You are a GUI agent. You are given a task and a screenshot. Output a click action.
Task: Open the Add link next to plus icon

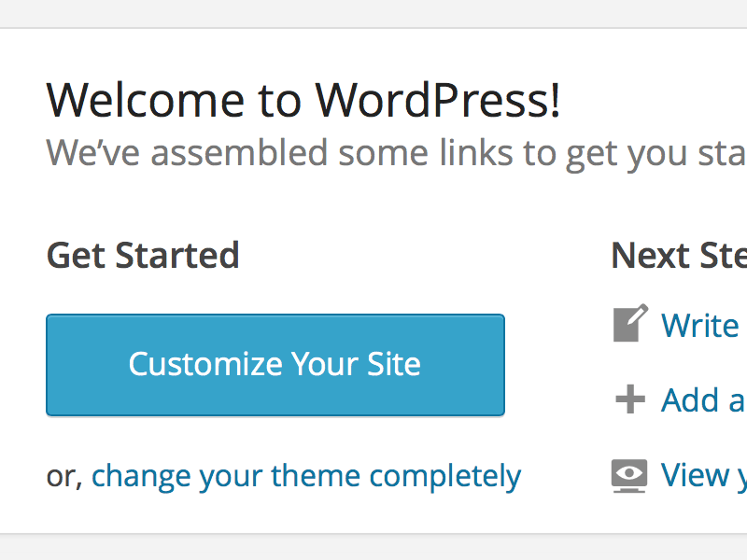(x=702, y=400)
